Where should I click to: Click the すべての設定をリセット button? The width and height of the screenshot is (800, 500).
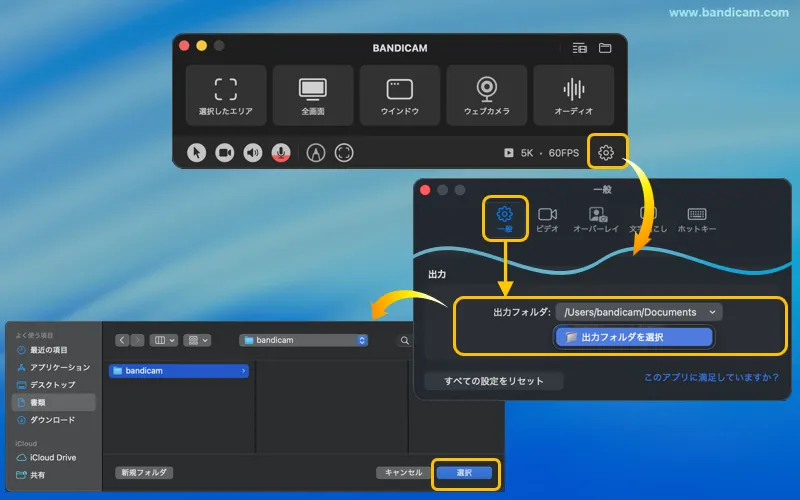(493, 381)
